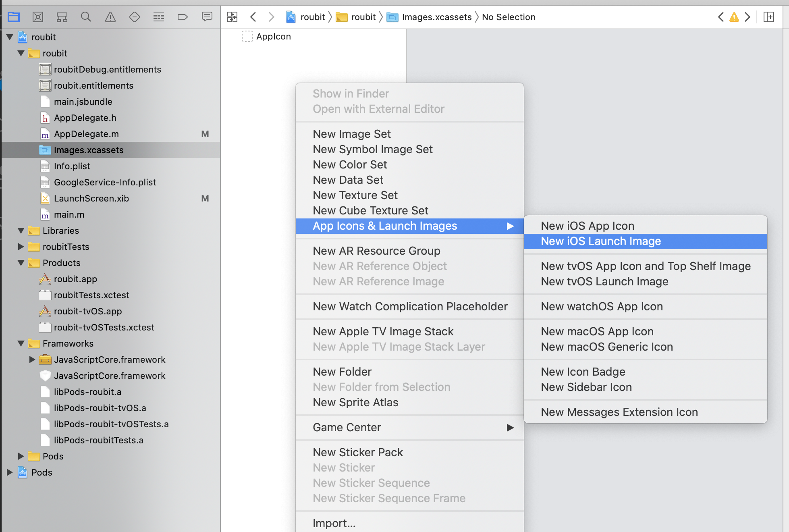This screenshot has width=789, height=532.
Task: Go back with the left chevron button
Action: click(x=253, y=17)
